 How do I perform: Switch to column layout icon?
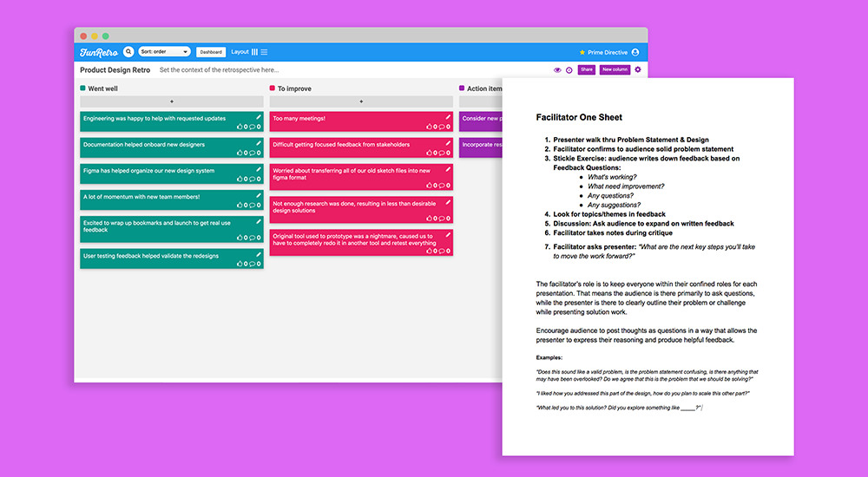tap(254, 52)
